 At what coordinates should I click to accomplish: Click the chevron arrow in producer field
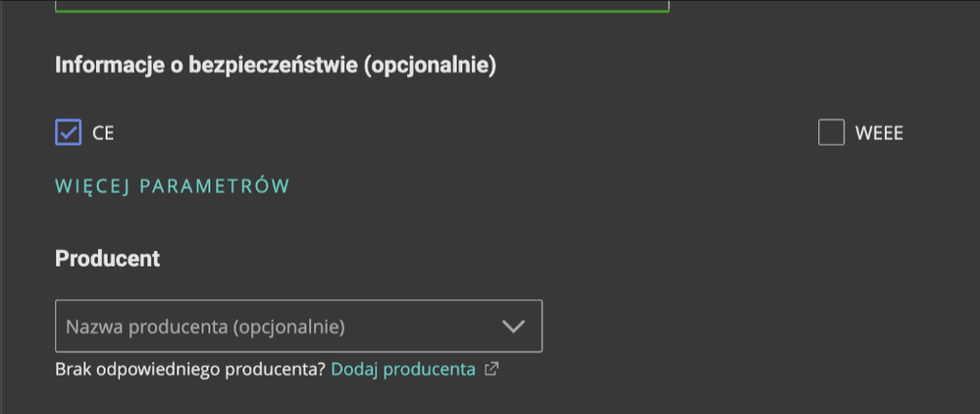tap(513, 326)
